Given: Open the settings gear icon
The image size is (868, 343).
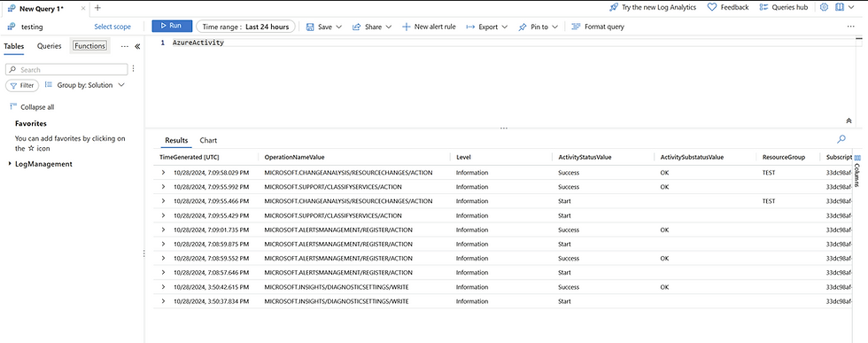Looking at the screenshot, I should point(824,8).
